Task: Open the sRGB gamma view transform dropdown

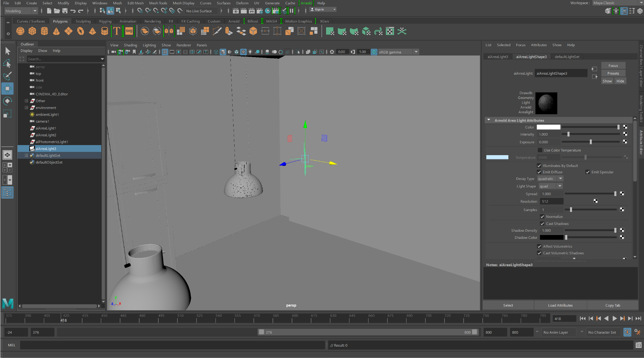Action: pyautogui.click(x=398, y=52)
